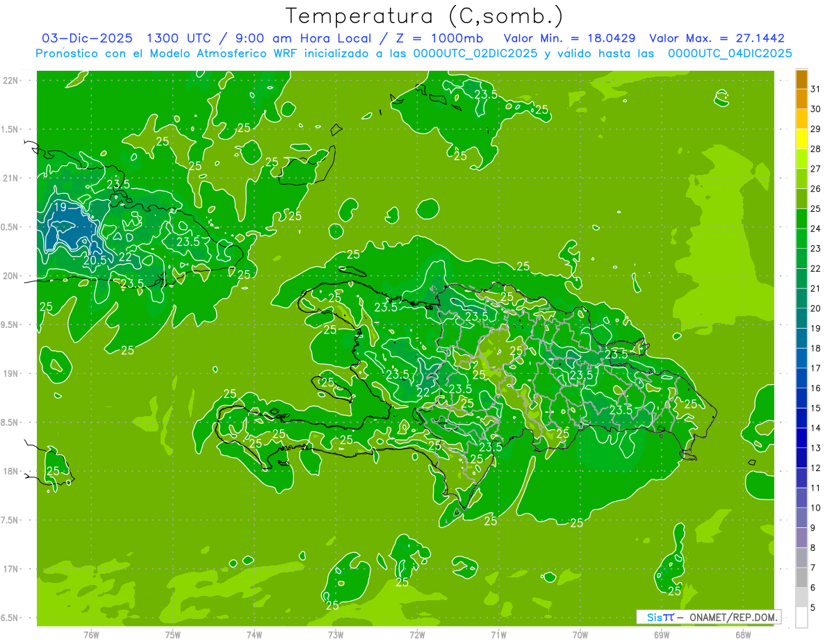Click the "1300 UTC" time text

click(180, 38)
